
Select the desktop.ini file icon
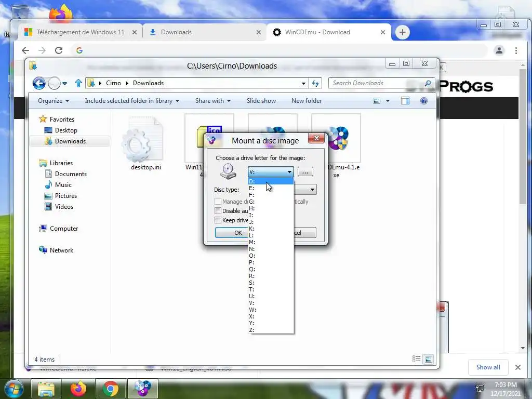(143, 139)
